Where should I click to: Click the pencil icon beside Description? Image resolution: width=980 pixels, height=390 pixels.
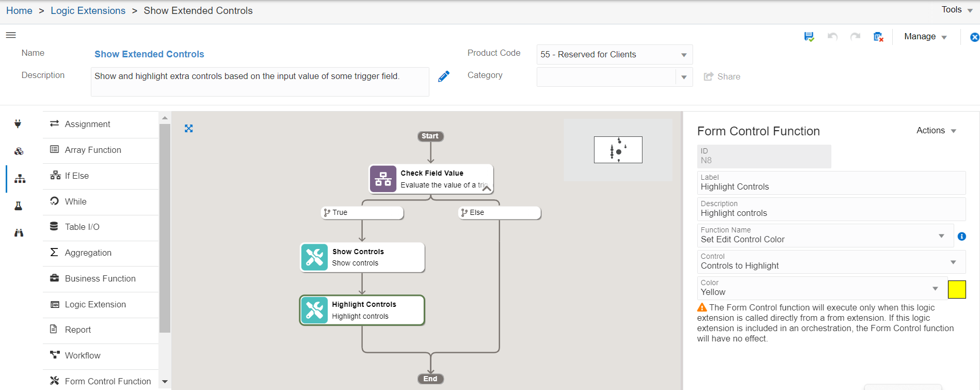(444, 76)
